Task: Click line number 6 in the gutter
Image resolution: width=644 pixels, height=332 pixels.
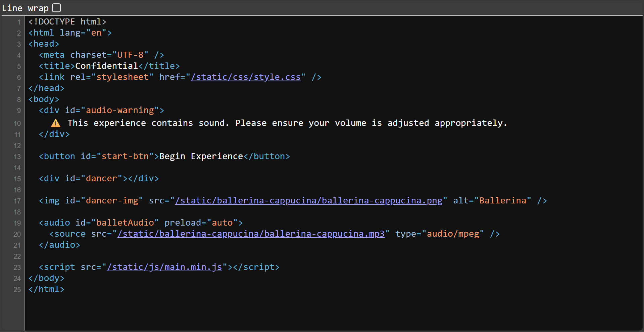Action: click(19, 78)
